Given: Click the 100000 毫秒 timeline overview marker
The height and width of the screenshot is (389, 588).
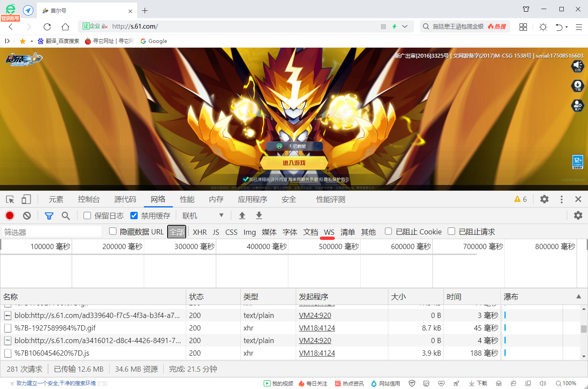Looking at the screenshot, I should coord(50,246).
